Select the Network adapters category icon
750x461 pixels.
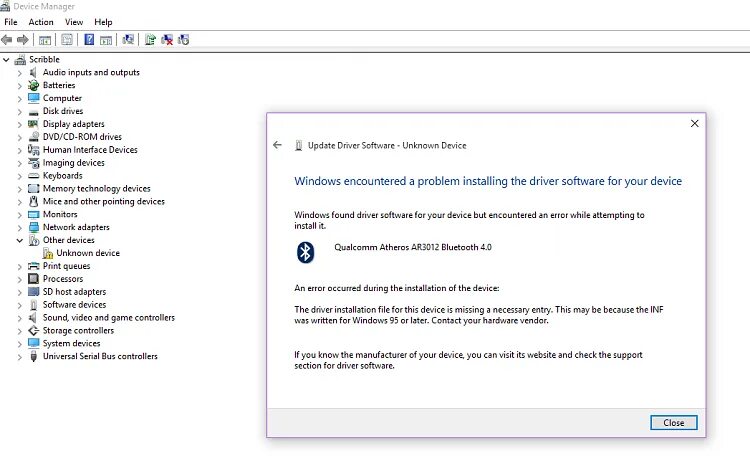[x=33, y=227]
